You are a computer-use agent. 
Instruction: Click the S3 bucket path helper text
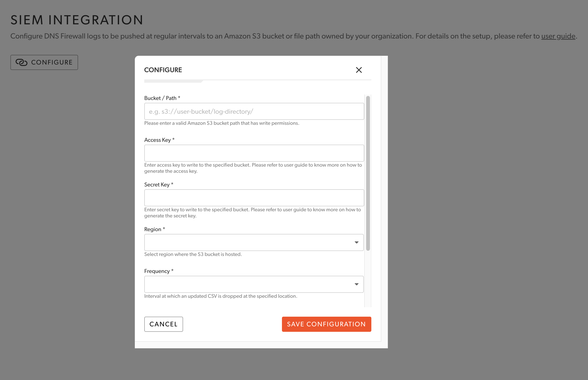click(x=222, y=123)
